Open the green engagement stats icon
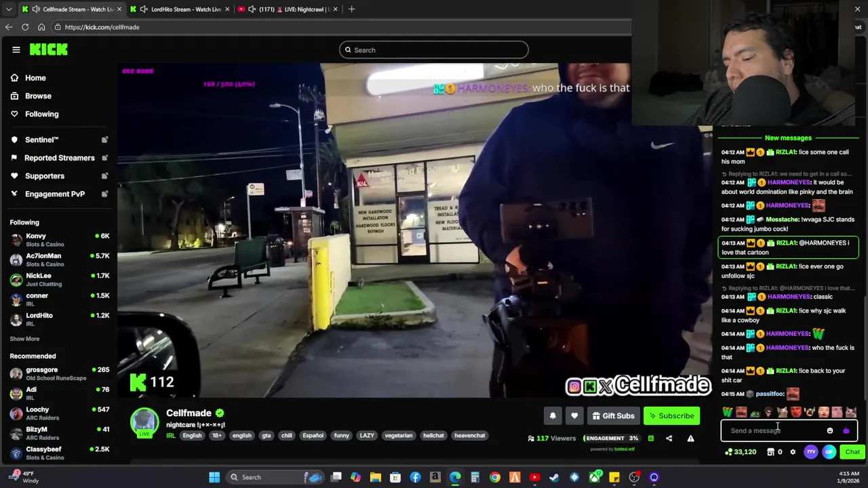Screen dimensions: 868x488 coord(650,439)
